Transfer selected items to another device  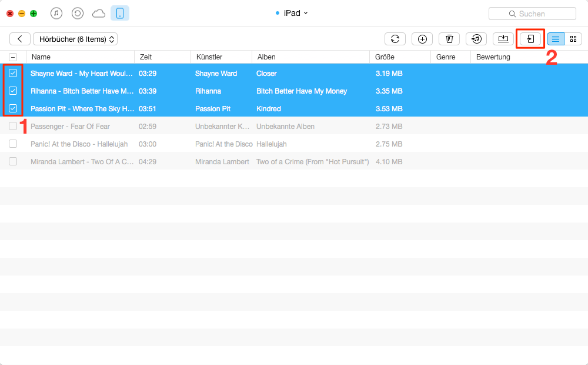tap(530, 39)
